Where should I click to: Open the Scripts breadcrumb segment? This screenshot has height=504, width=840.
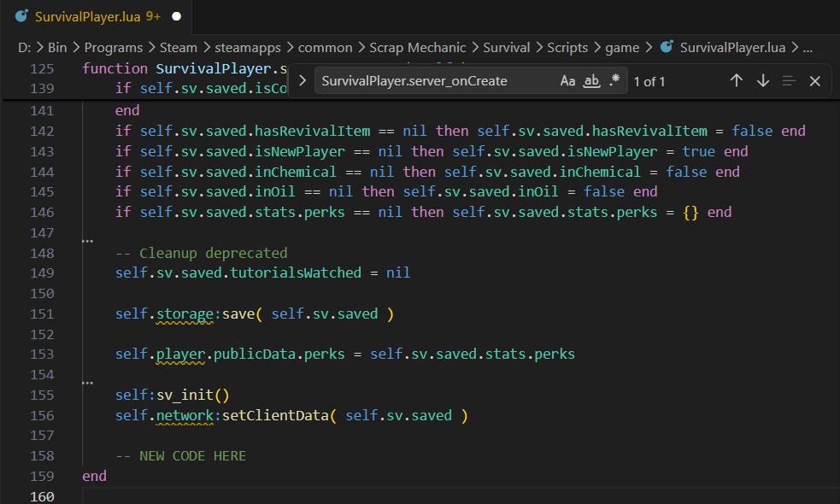tap(567, 48)
